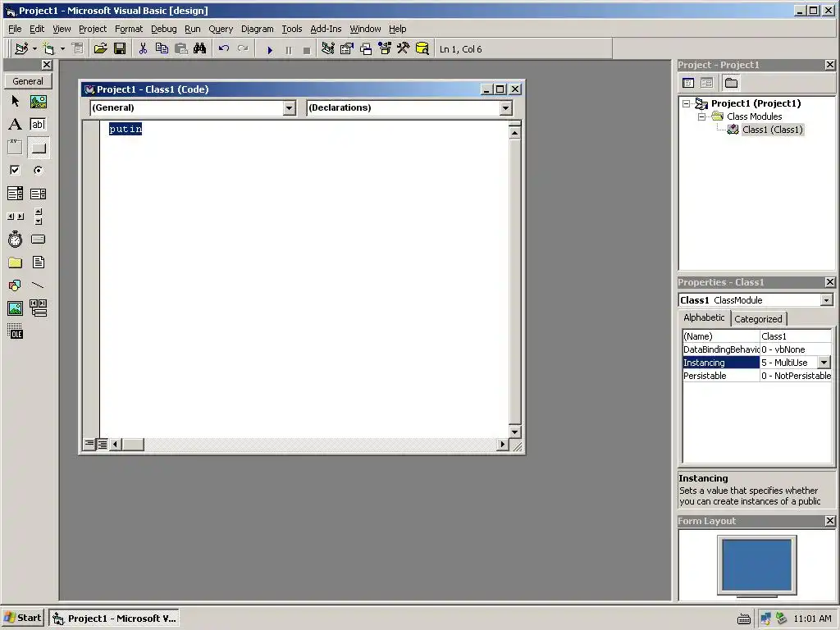Select the Pointer tool in toolbox
Screen dimensions: 840x630
[15, 101]
